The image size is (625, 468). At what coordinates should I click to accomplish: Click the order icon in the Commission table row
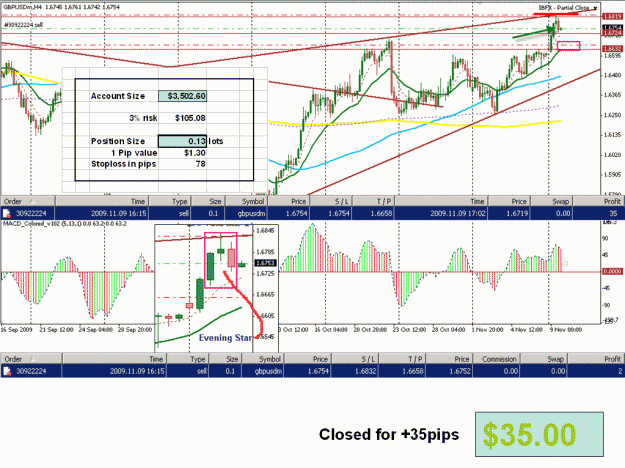click(x=6, y=371)
